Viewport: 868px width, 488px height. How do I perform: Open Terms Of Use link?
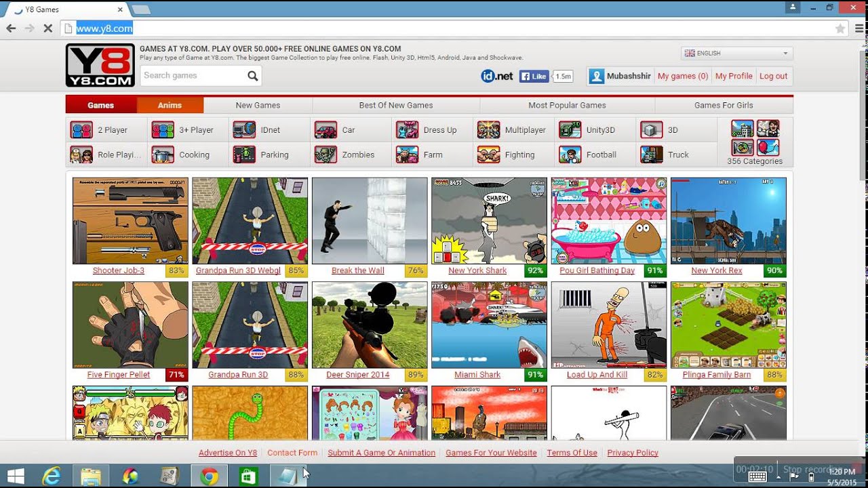[572, 453]
